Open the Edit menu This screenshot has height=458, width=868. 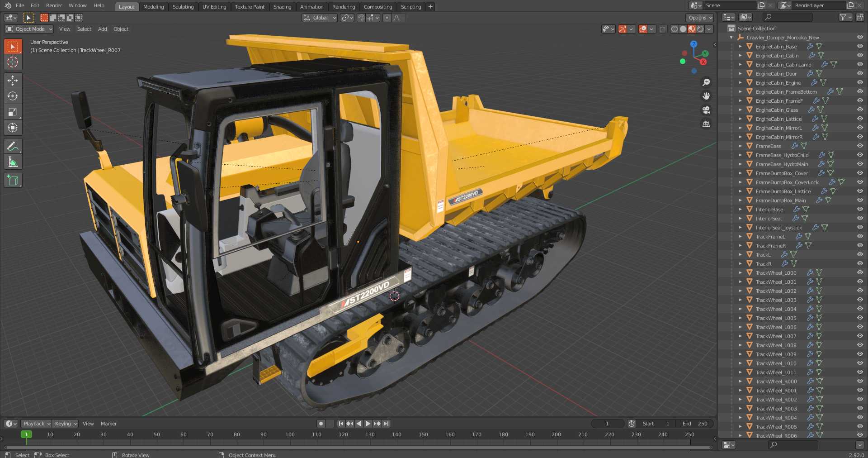[x=35, y=5]
